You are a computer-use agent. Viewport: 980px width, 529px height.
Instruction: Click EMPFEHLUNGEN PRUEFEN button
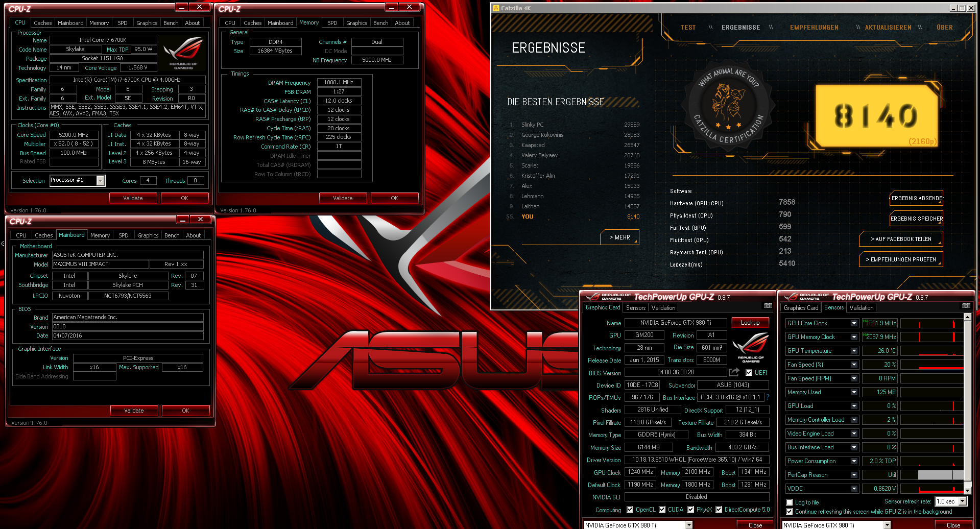coord(901,259)
